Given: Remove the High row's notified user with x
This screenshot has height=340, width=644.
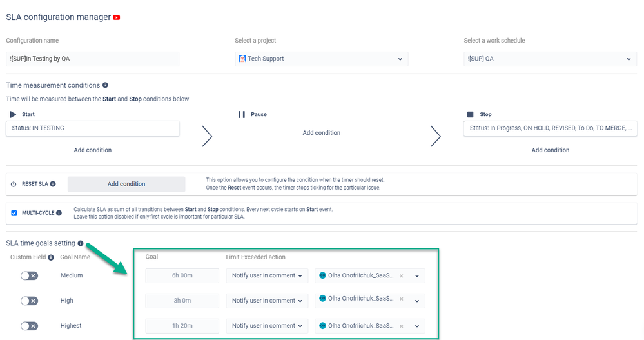Looking at the screenshot, I should click(x=401, y=299).
